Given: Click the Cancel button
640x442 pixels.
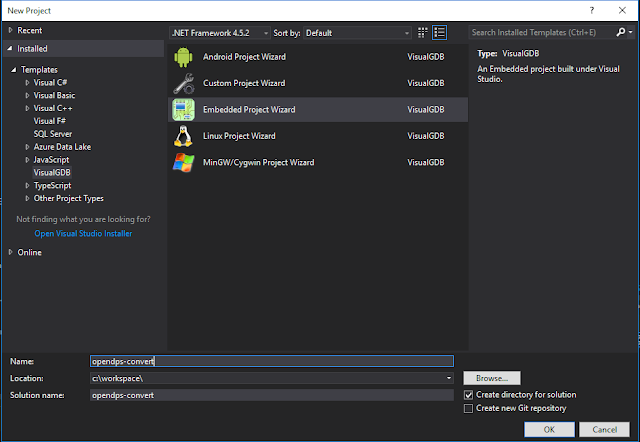Looking at the screenshot, I should (604, 429).
